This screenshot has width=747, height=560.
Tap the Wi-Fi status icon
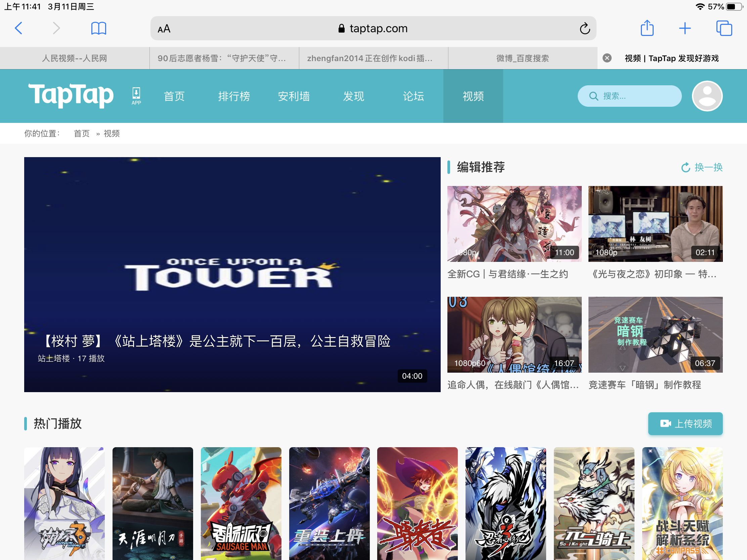(x=700, y=7)
